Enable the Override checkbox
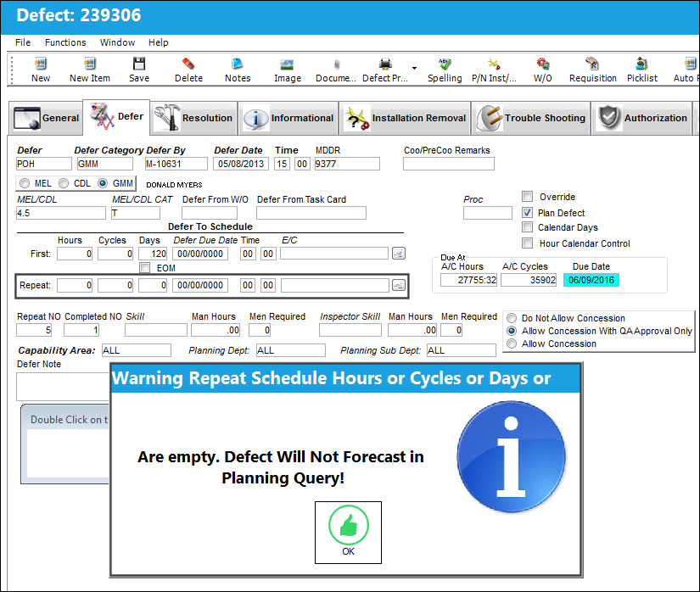The width and height of the screenshot is (700, 592). pyautogui.click(x=527, y=196)
